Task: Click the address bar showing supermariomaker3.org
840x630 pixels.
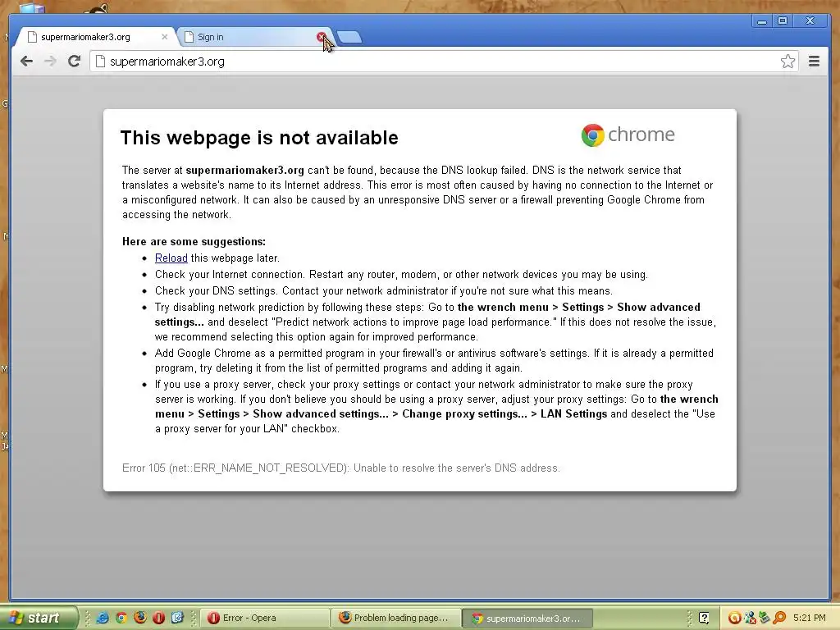Action: tap(444, 61)
